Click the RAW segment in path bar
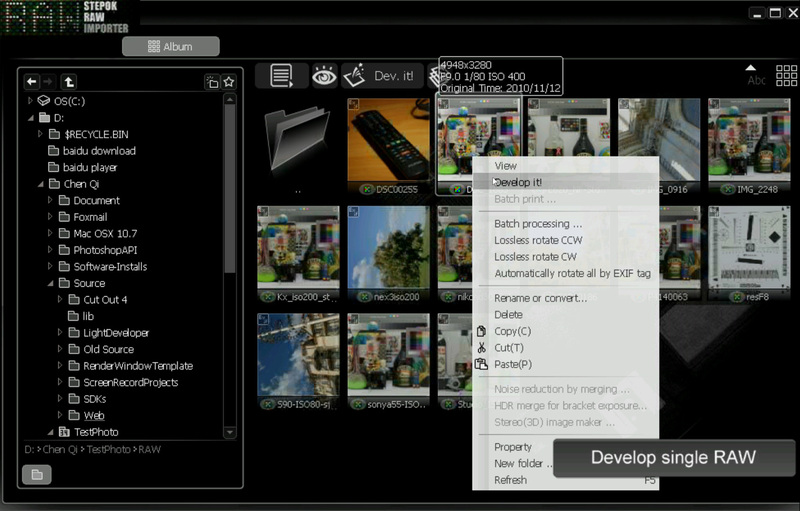 tap(149, 449)
